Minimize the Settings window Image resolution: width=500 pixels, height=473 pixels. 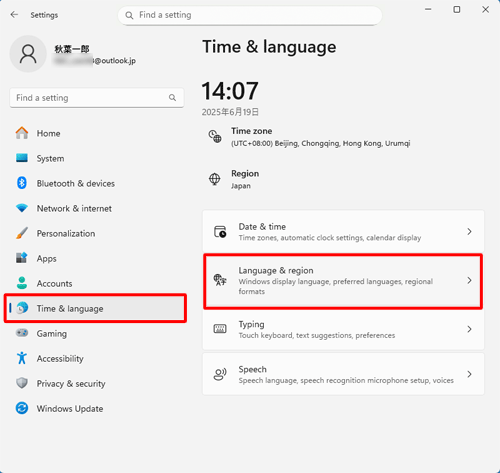428,10
